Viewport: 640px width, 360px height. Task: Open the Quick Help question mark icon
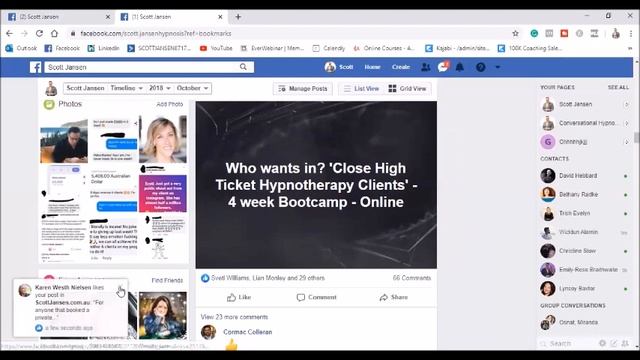coord(480,67)
